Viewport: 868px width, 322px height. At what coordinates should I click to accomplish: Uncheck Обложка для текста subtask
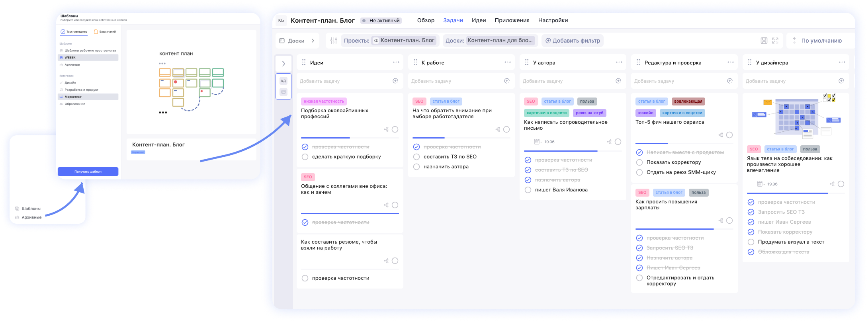[x=751, y=252]
